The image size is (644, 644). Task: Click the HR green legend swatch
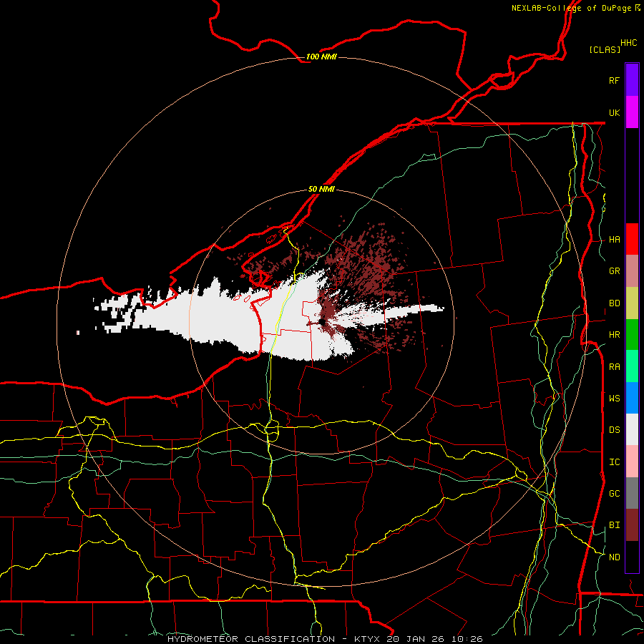(632, 335)
